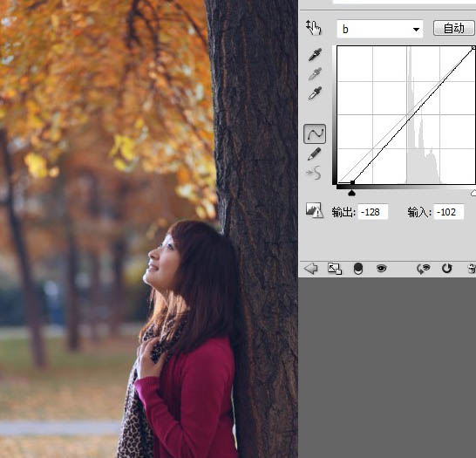Click the 输出 output value field
This screenshot has height=458, width=476.
coord(373,212)
